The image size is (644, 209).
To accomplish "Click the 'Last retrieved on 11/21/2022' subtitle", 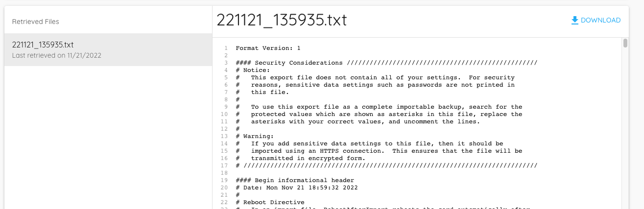I will click(x=57, y=55).
